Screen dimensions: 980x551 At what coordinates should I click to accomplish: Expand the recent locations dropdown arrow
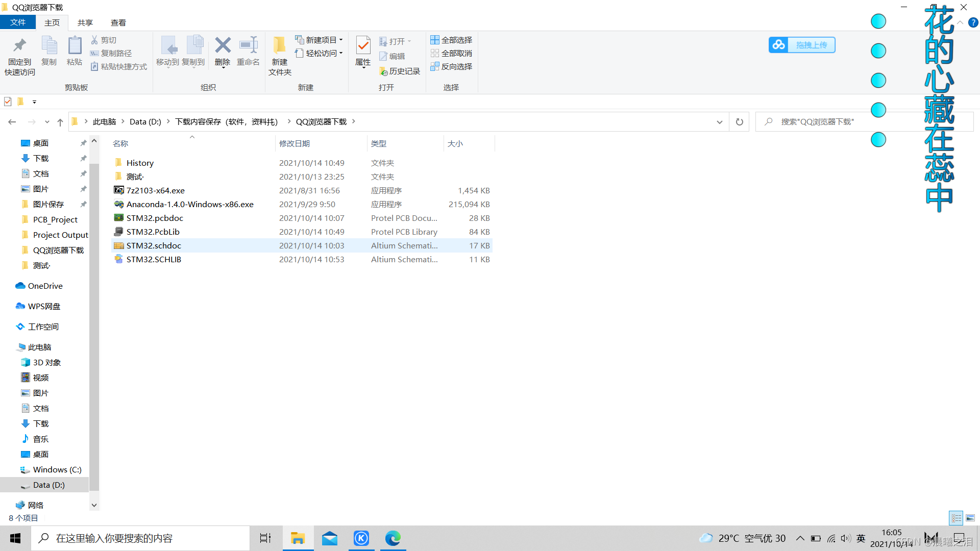[47, 122]
